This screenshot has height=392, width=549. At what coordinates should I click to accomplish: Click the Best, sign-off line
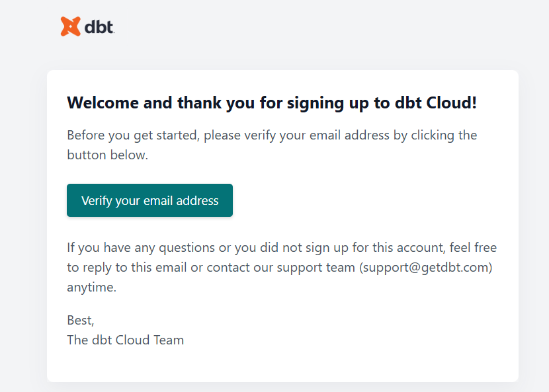81,320
